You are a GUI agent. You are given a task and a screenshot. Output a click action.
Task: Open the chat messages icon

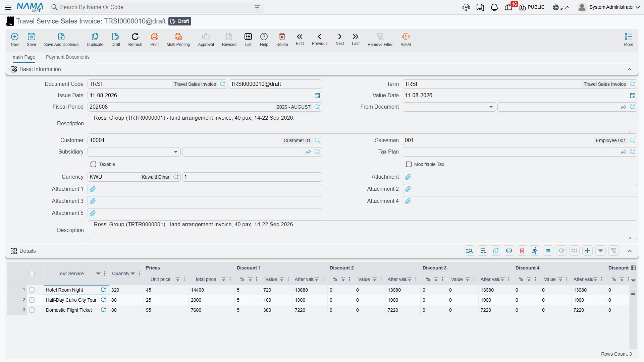pos(480,7)
